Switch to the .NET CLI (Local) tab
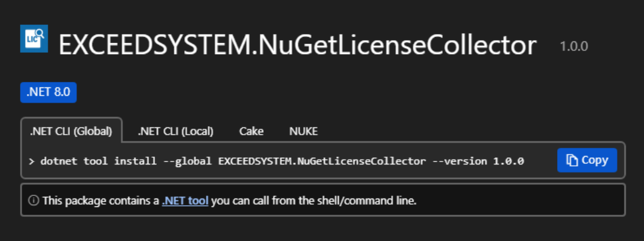Image resolution: width=644 pixels, height=241 pixels. tap(176, 131)
